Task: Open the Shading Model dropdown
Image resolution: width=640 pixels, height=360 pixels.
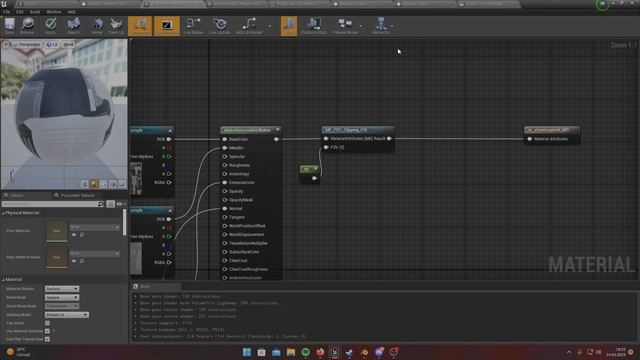Action: [x=67, y=315]
